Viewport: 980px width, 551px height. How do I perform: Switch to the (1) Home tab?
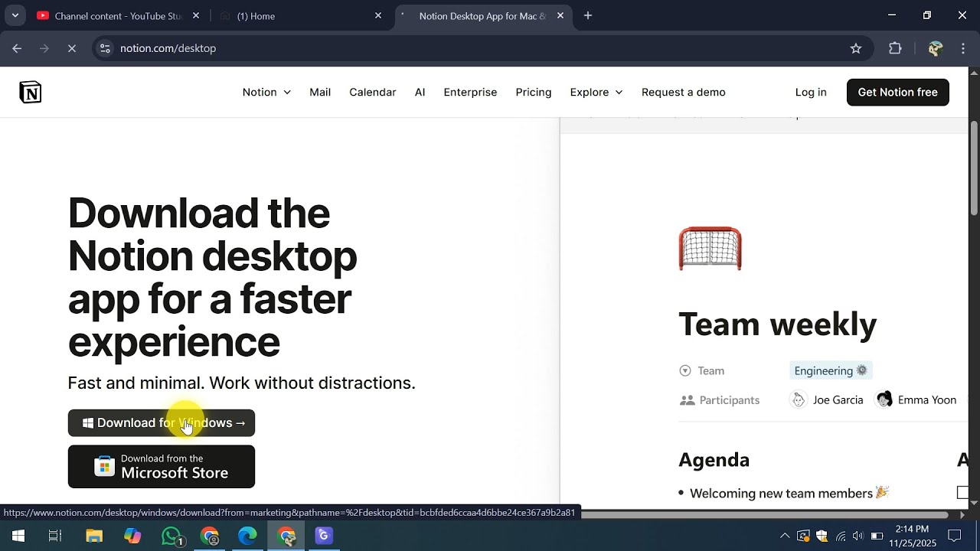click(x=300, y=15)
